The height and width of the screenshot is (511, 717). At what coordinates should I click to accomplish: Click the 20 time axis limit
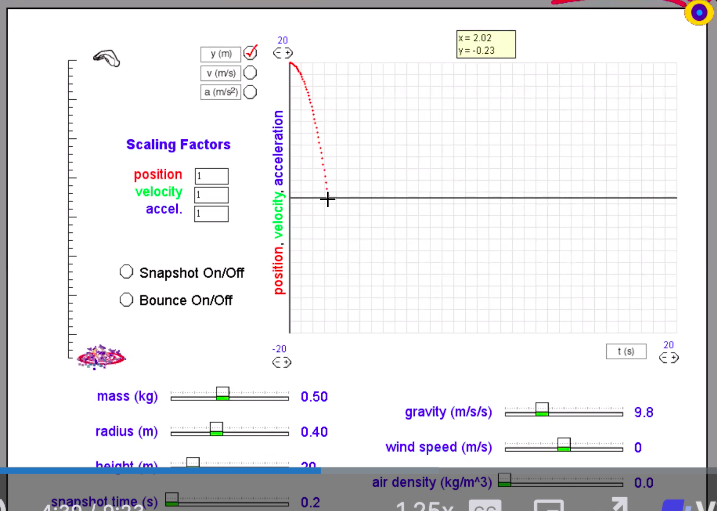(669, 345)
